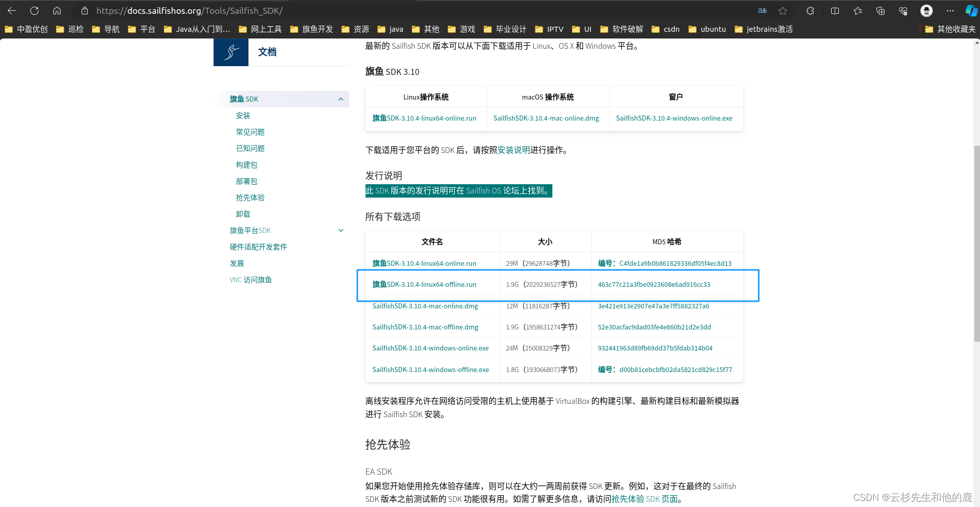Download SailfishSDK-3.10.4-windows-offline.exe
The height and width of the screenshot is (507, 980).
click(x=431, y=369)
